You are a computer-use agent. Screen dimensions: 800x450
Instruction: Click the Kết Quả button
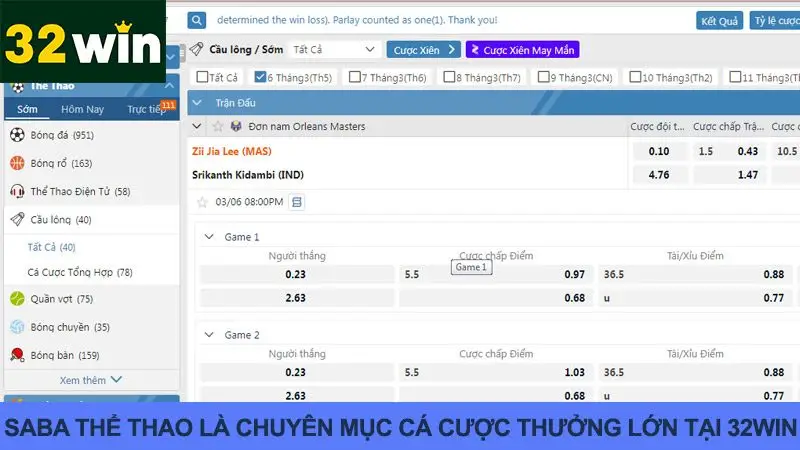[x=719, y=21]
